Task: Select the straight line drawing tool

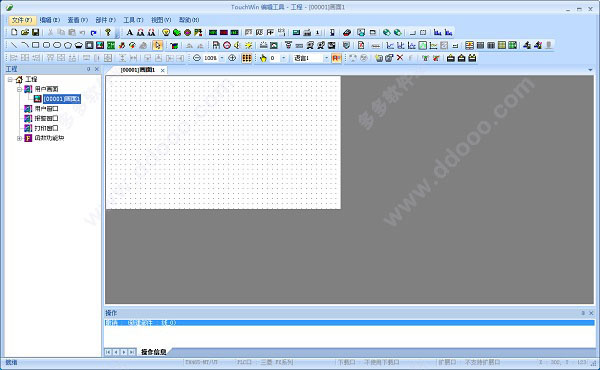Action: tap(14, 45)
